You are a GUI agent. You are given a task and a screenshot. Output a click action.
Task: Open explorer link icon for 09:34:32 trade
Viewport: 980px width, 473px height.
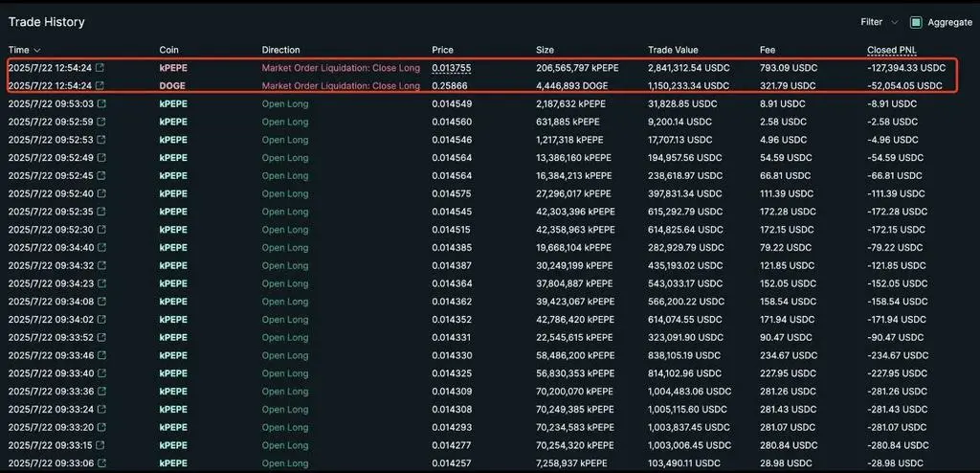(101, 266)
